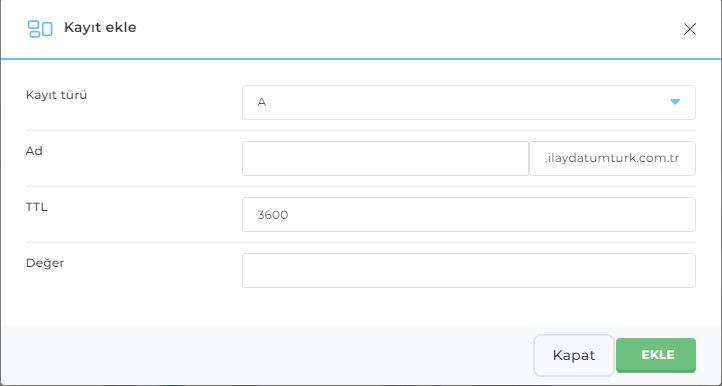The height and width of the screenshot is (386, 722).
Task: Click empty dialog space below Değer label
Action: click(x=120, y=299)
